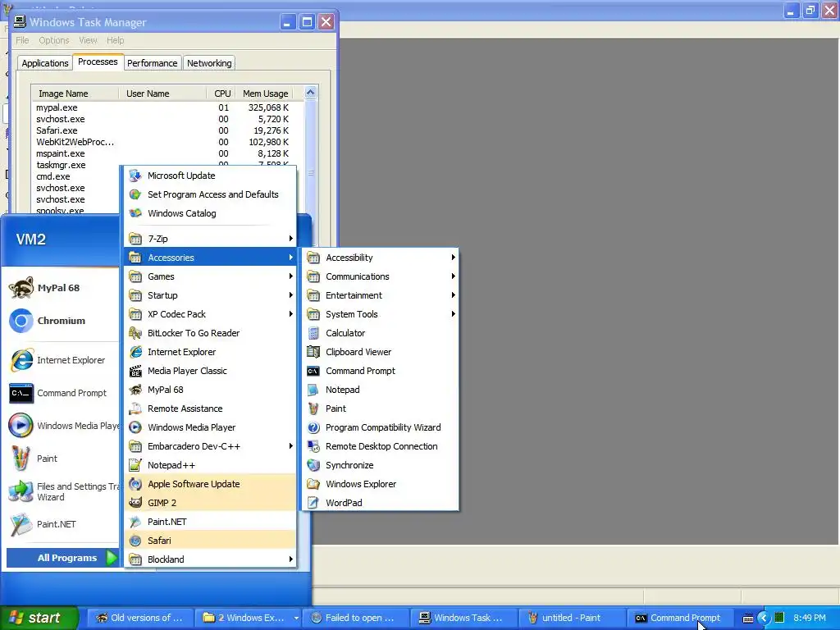Viewport: 840px width, 630px height.
Task: Select cmd.exe process row
Action: (x=76, y=177)
